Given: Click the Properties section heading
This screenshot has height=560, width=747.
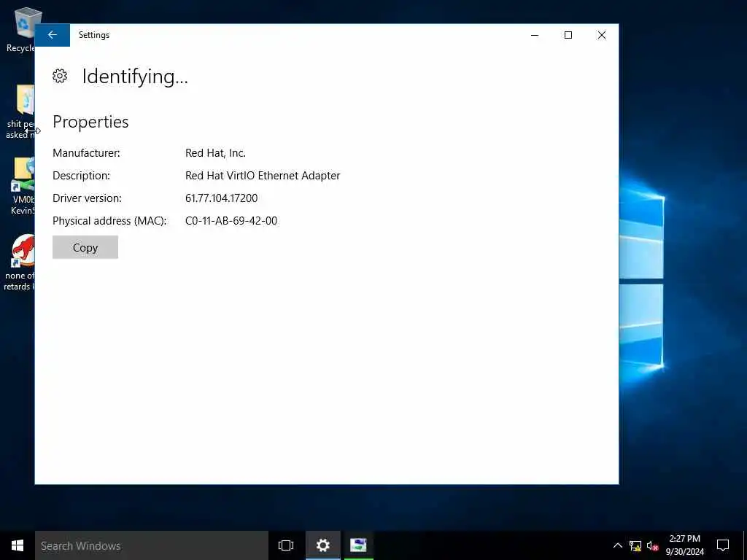Looking at the screenshot, I should (x=90, y=122).
